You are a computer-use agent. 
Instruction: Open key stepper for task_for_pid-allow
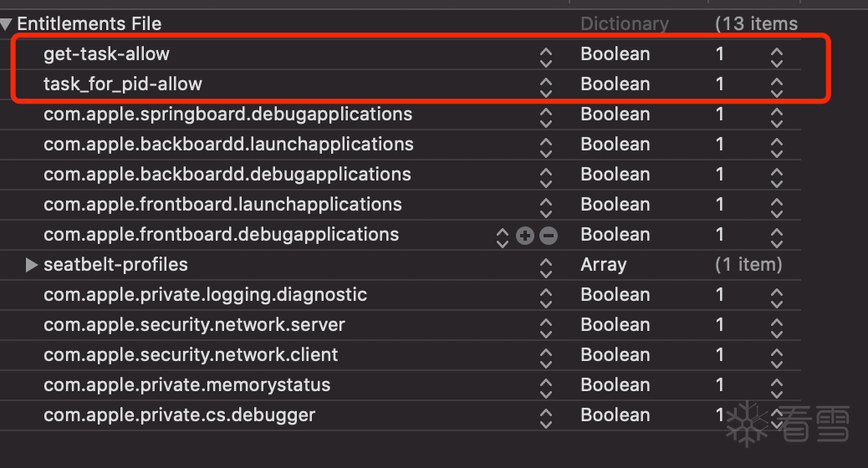546,86
